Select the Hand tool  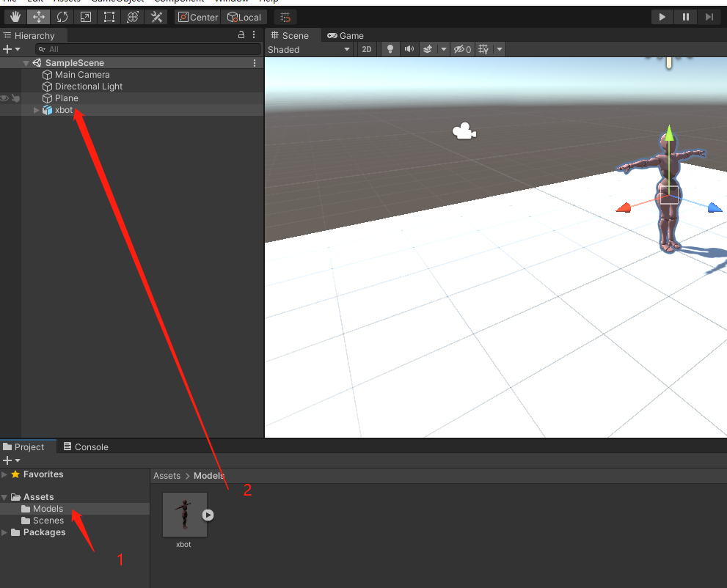point(15,17)
